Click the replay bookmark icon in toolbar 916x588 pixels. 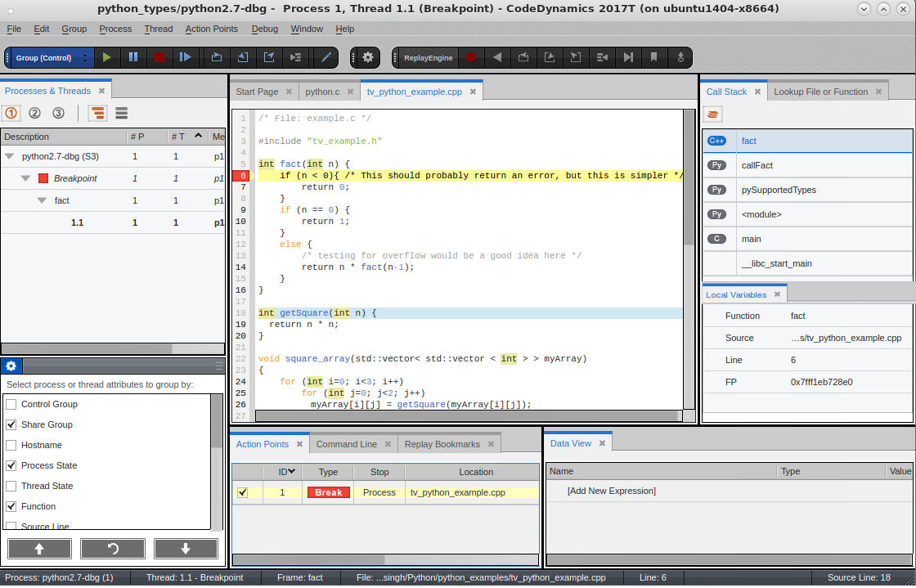pos(653,57)
